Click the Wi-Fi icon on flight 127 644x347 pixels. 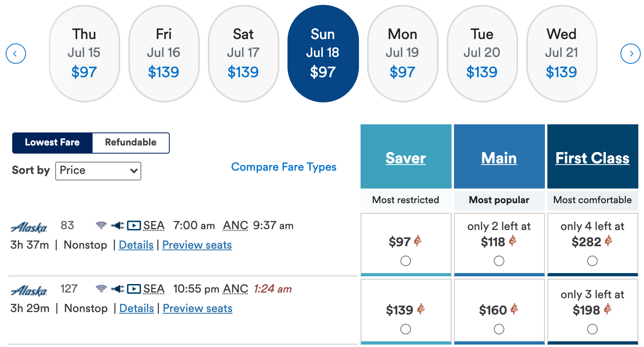(101, 288)
